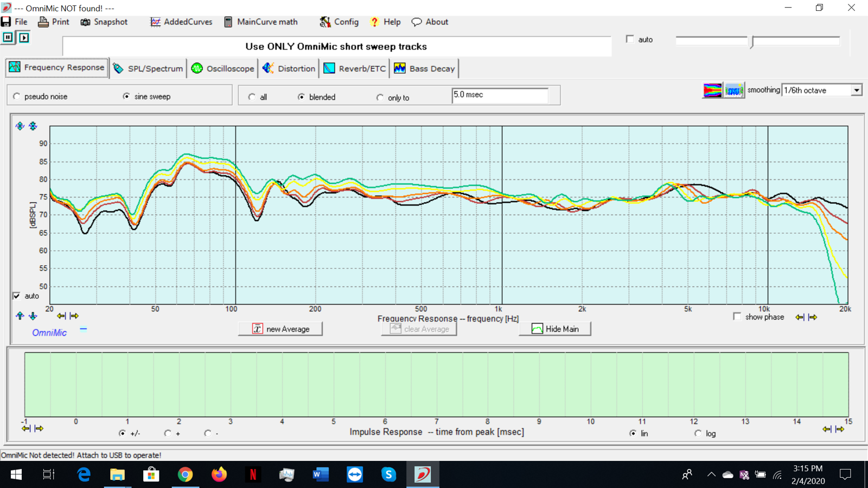Switch to Distortion tab
The width and height of the screenshot is (868, 488).
click(289, 68)
